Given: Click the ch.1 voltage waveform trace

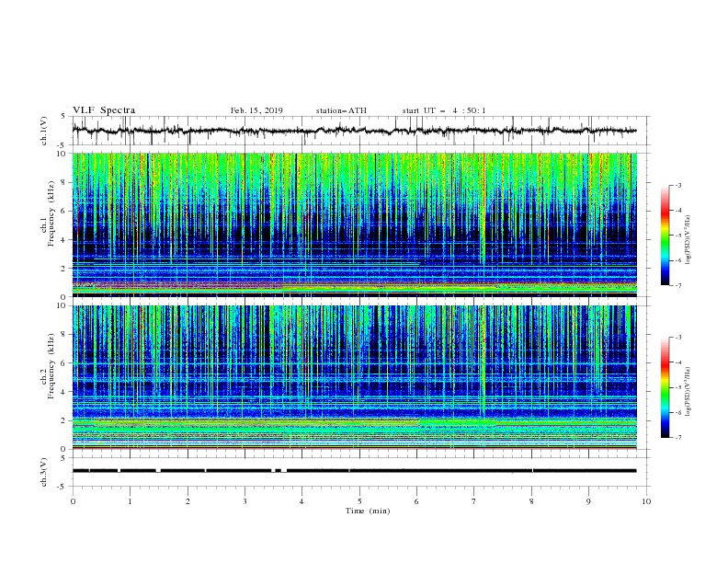Looking at the screenshot, I should [354, 131].
